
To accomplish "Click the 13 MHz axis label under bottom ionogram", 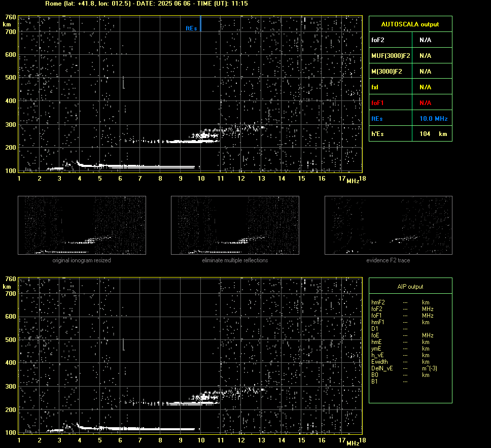I will pos(261,440).
